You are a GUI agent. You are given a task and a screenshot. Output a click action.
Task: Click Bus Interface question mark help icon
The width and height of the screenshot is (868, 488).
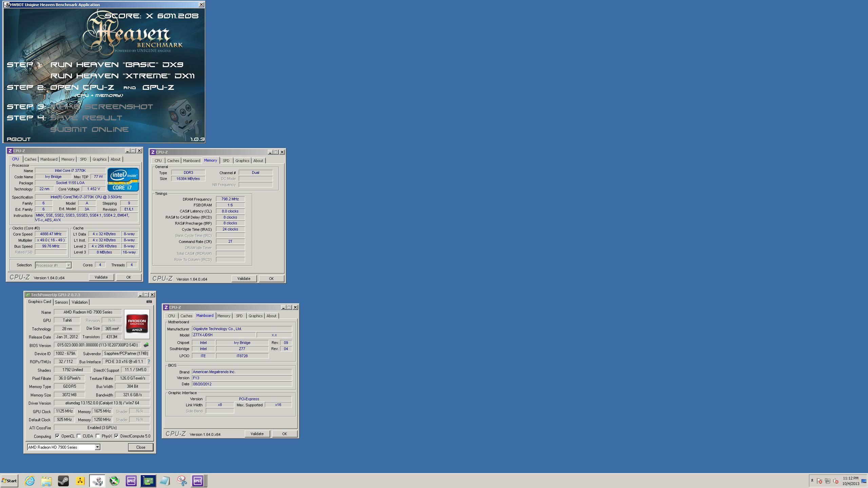[x=149, y=362]
